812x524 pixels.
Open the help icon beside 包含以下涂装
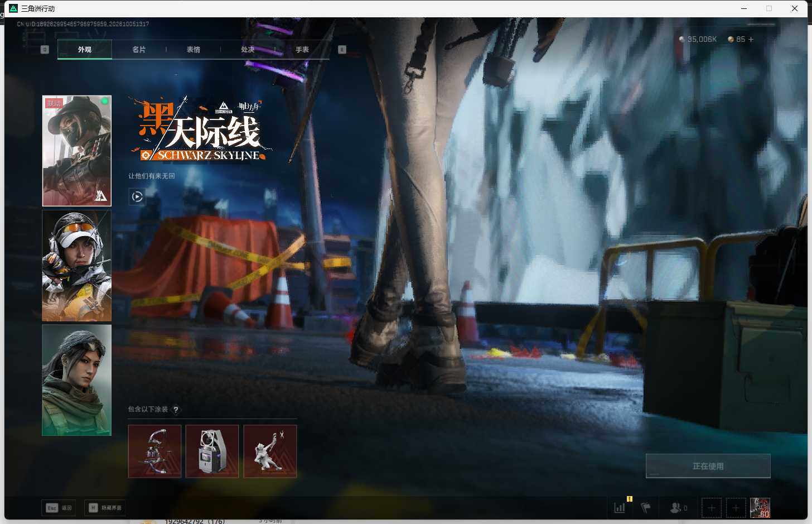coord(176,410)
